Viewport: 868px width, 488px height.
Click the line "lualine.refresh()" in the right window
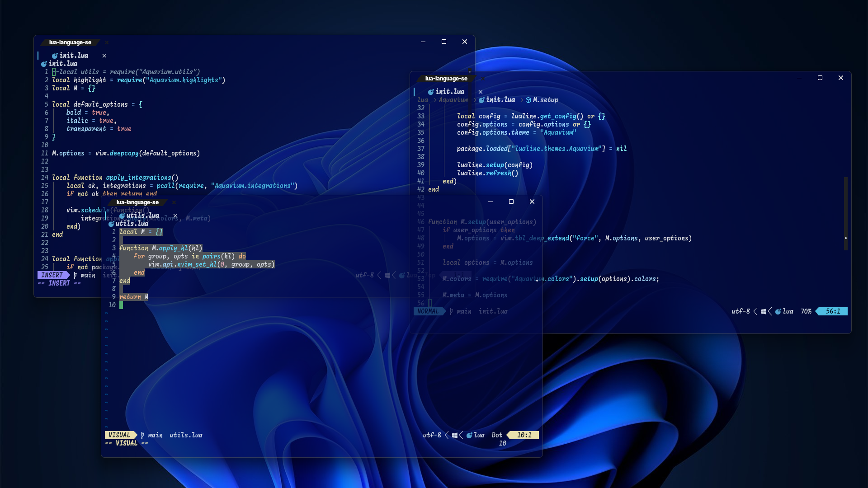487,173
